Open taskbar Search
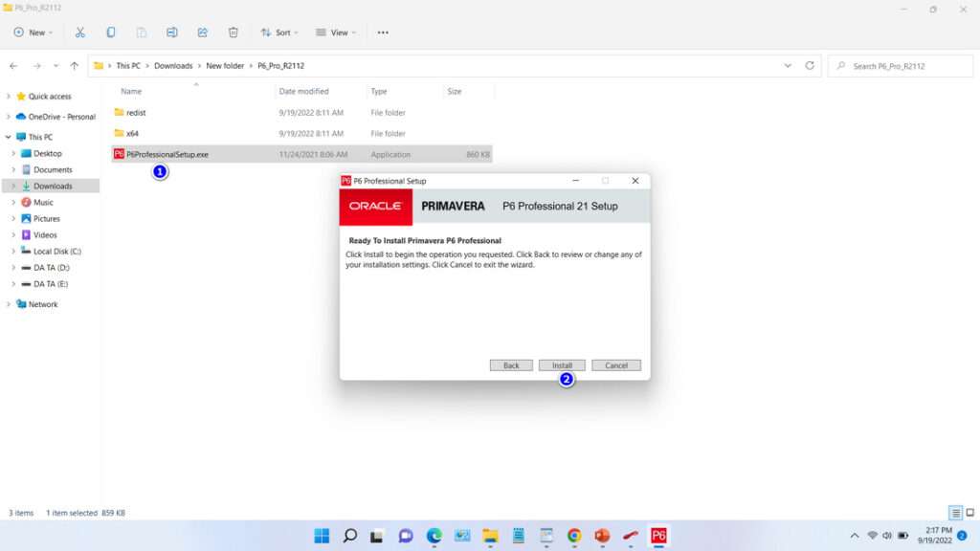 click(350, 536)
